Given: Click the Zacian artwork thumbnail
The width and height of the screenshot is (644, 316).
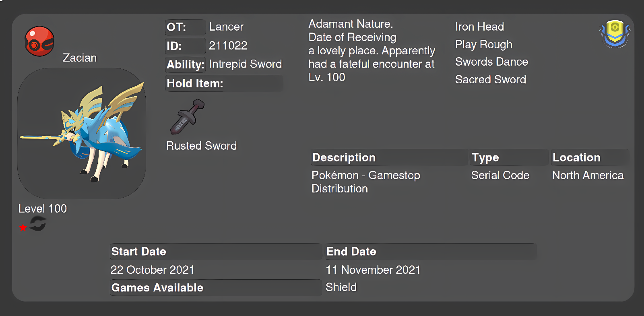Looking at the screenshot, I should click(x=82, y=133).
